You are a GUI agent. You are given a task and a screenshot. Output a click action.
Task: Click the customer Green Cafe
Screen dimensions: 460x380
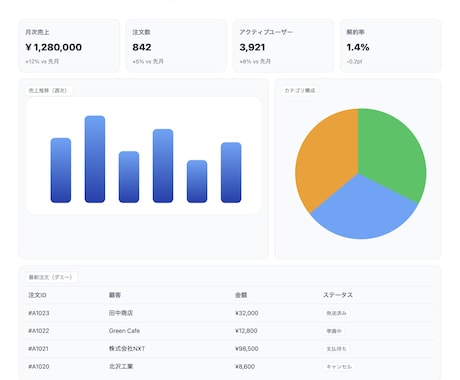[x=124, y=331]
